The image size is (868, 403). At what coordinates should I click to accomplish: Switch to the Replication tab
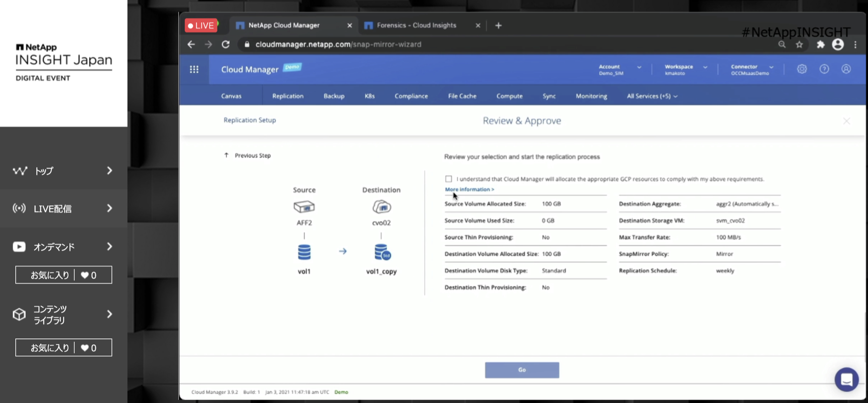(x=288, y=96)
